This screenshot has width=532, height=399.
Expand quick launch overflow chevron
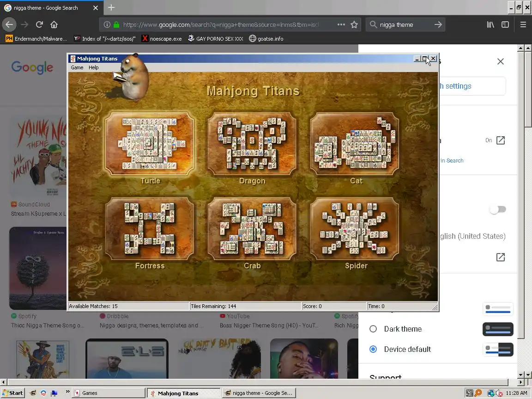[x=67, y=392]
